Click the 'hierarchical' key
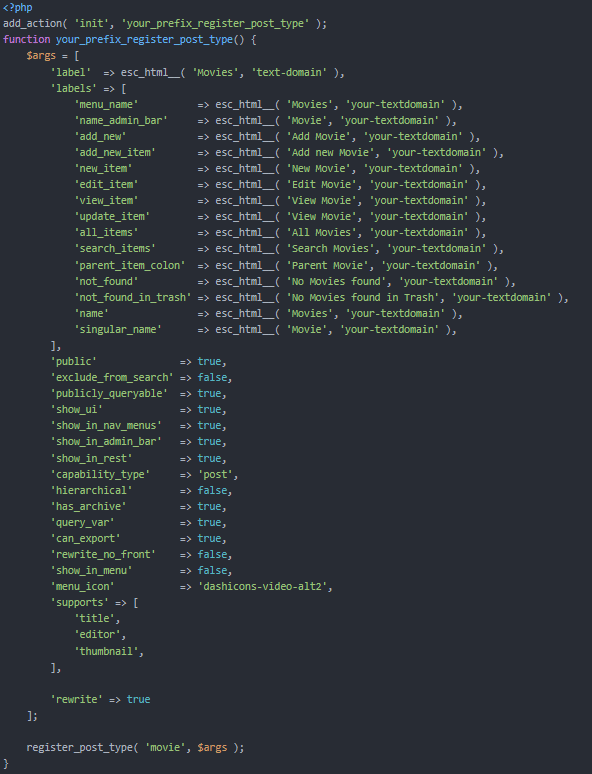 91,490
